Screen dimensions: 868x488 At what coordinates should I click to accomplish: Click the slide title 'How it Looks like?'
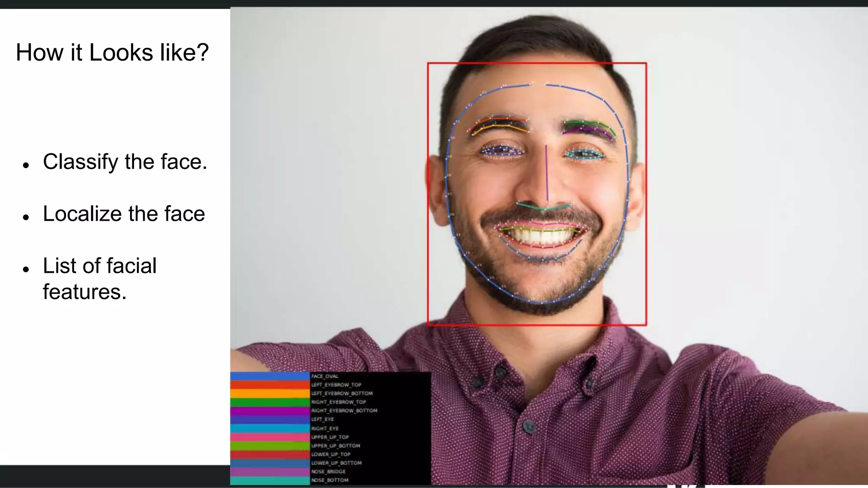(x=112, y=53)
